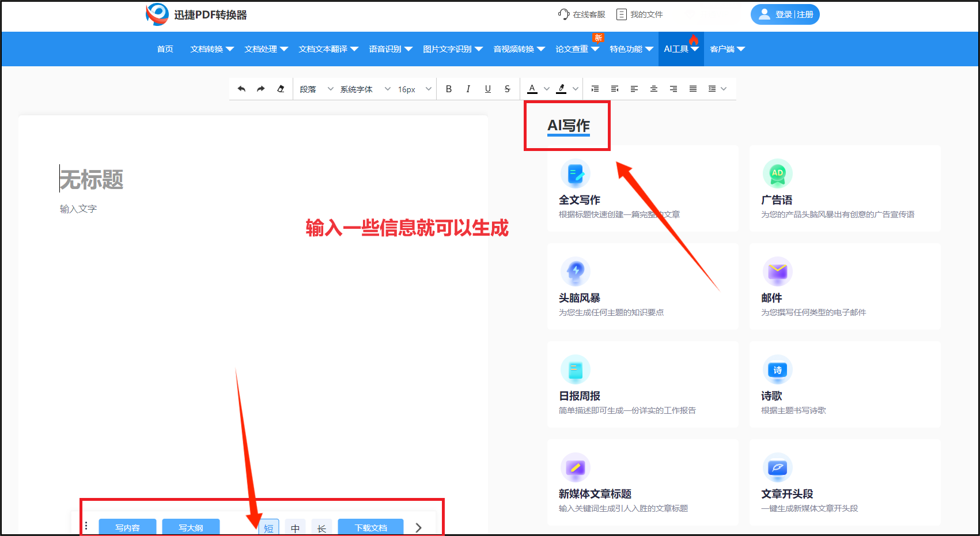This screenshot has height=536, width=980.
Task: Open the 邮件 email tool icon
Action: (x=777, y=271)
